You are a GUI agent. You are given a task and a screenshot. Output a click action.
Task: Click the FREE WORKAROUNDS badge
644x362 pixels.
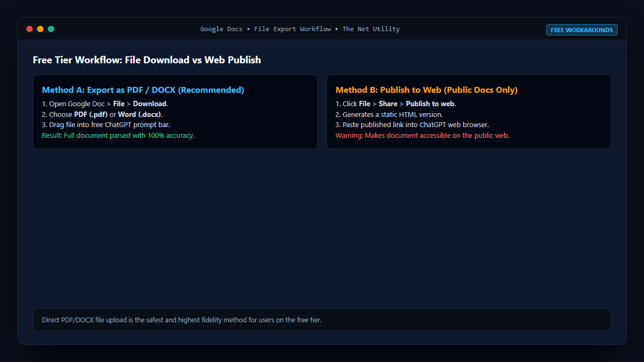click(582, 30)
